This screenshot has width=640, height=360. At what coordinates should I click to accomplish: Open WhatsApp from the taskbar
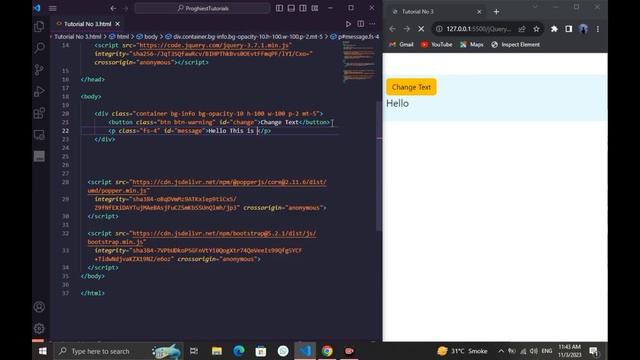[x=283, y=351]
